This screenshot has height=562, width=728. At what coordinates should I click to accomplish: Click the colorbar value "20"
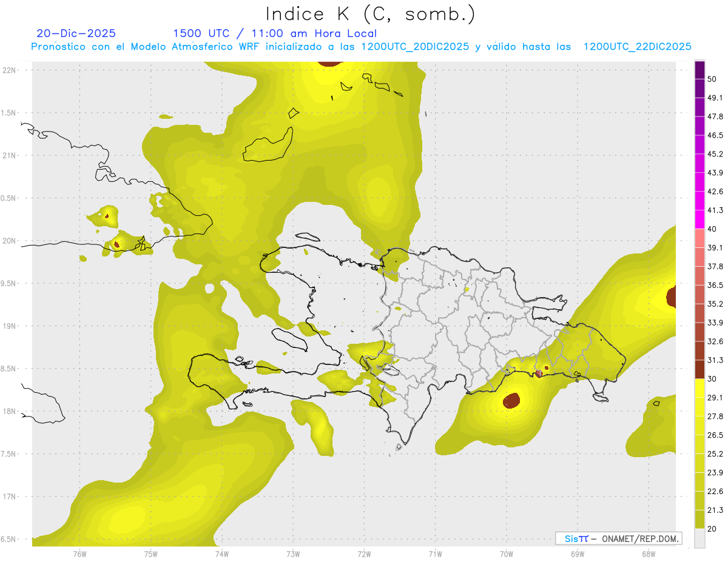tap(712, 529)
